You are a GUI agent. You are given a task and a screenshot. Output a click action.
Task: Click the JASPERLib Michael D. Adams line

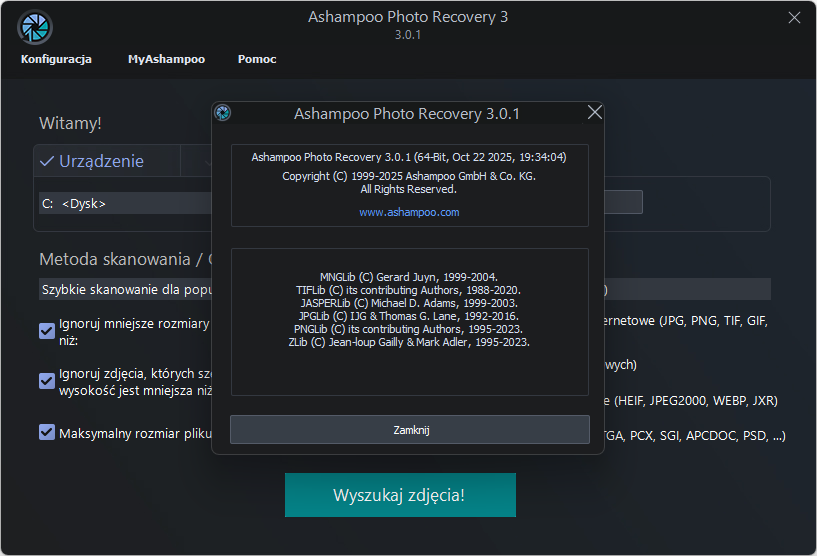[409, 303]
